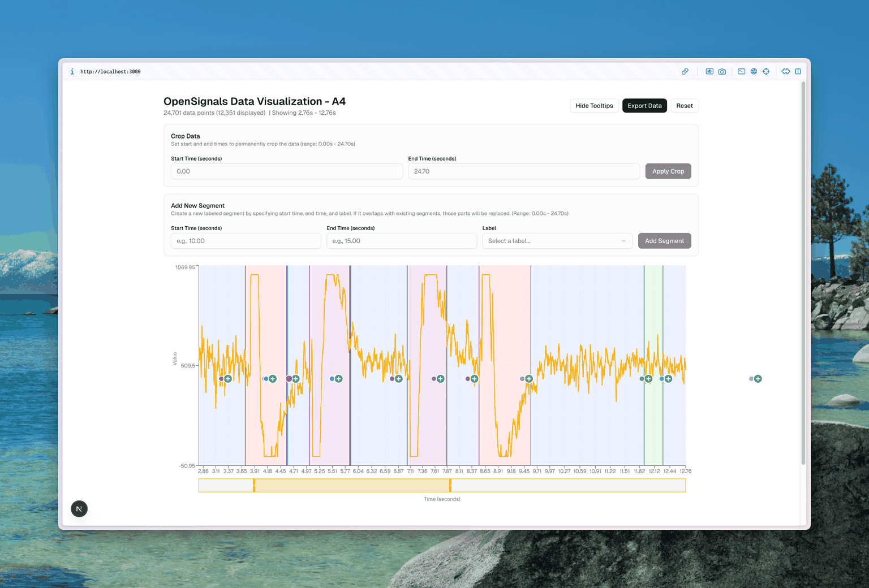Open the Next.js dev tools N badge
869x588 pixels.
point(79,509)
